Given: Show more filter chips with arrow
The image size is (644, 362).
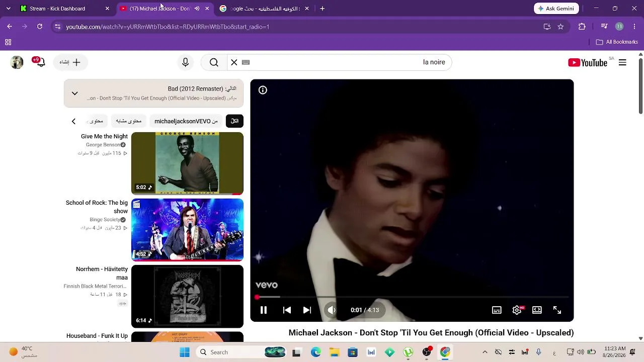Looking at the screenshot, I should tap(73, 121).
